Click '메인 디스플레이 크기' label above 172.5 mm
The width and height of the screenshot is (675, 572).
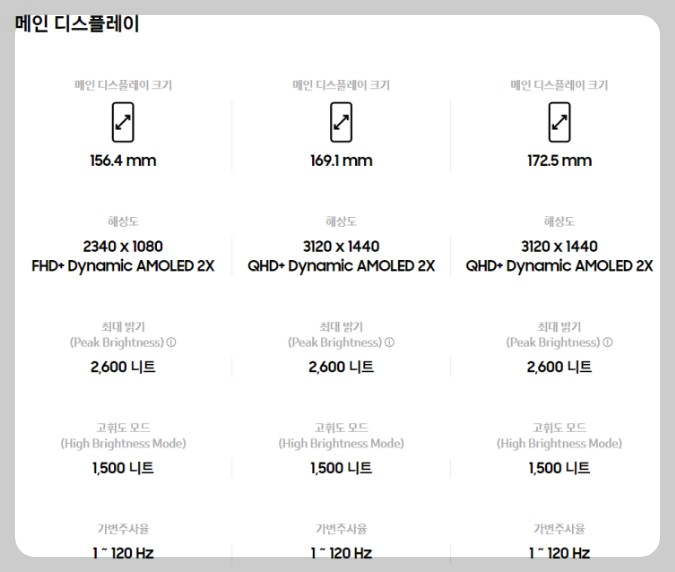click(x=560, y=85)
